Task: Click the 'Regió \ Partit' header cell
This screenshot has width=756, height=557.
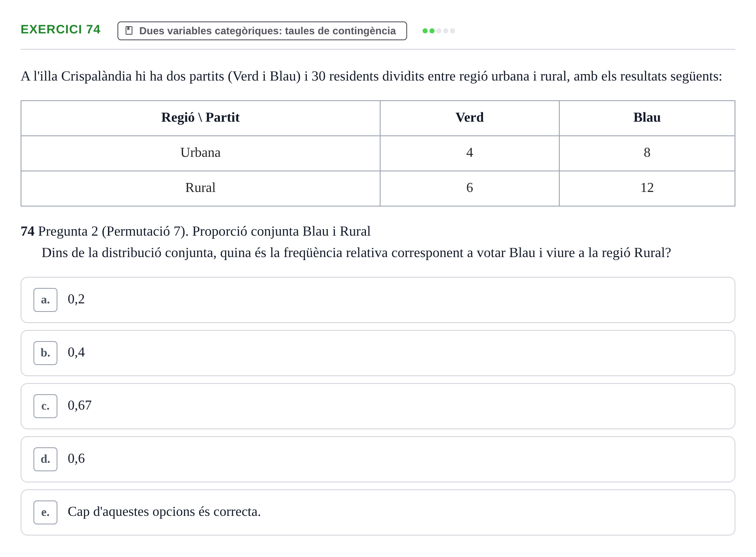Action: pos(201,118)
